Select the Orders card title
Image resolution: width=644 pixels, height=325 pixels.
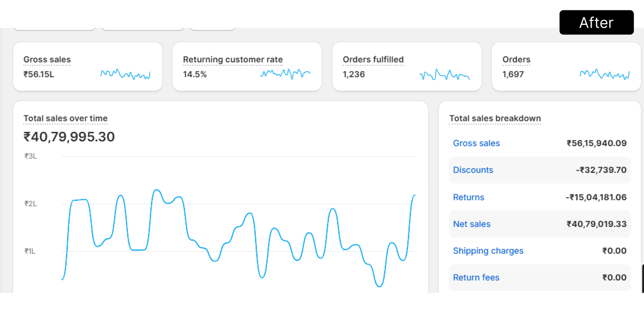point(516,60)
